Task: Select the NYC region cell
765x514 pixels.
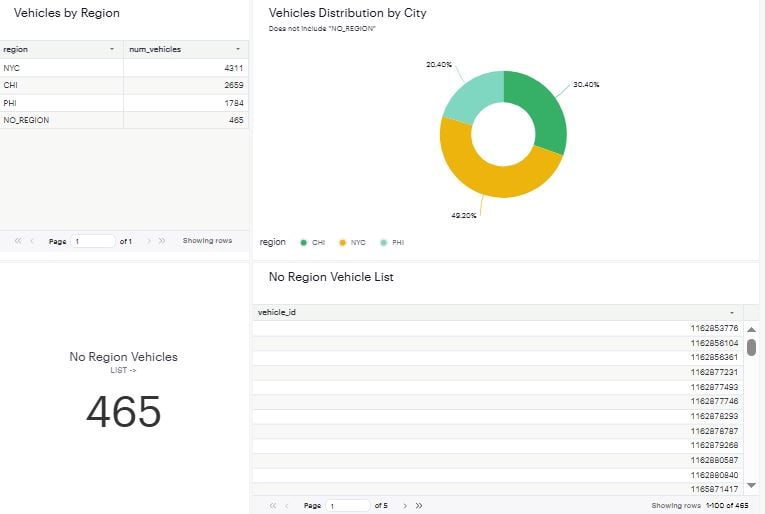Action: pos(61,68)
